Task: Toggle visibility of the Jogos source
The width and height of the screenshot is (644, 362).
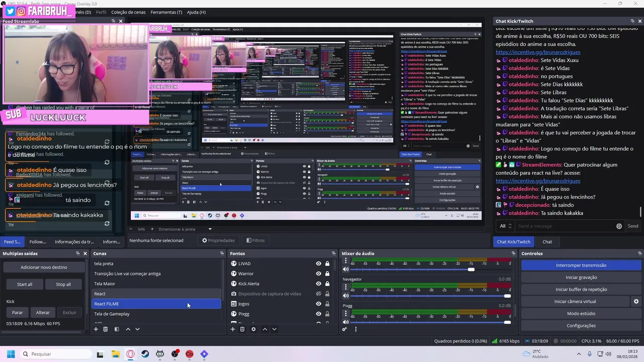Action: click(318, 304)
